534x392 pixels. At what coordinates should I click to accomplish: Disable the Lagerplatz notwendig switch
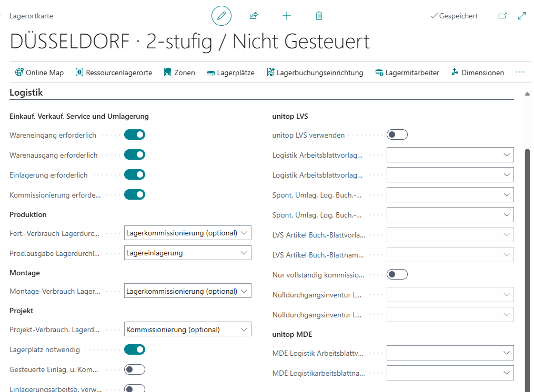click(135, 349)
